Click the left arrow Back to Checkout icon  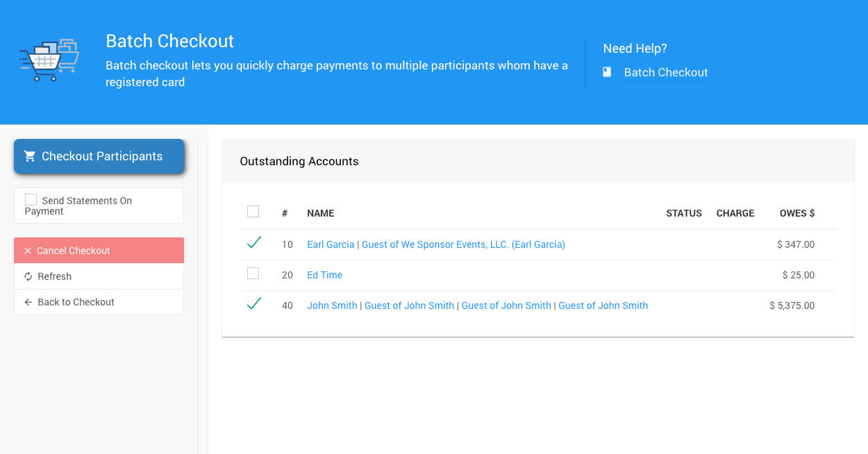point(28,302)
